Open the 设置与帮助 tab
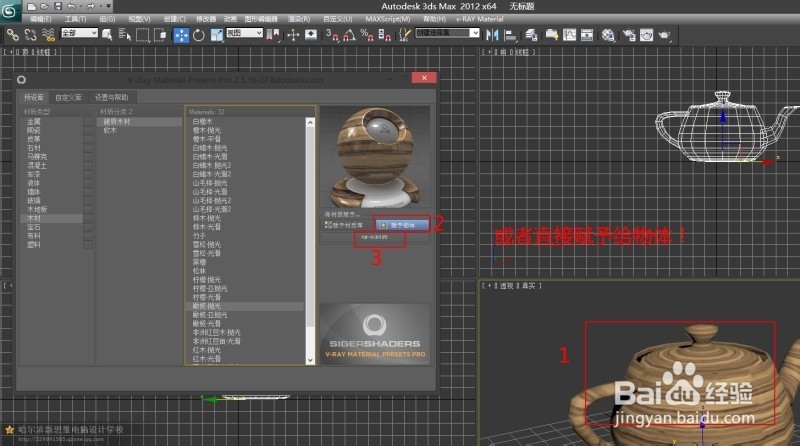The image size is (800, 446). coord(110,97)
